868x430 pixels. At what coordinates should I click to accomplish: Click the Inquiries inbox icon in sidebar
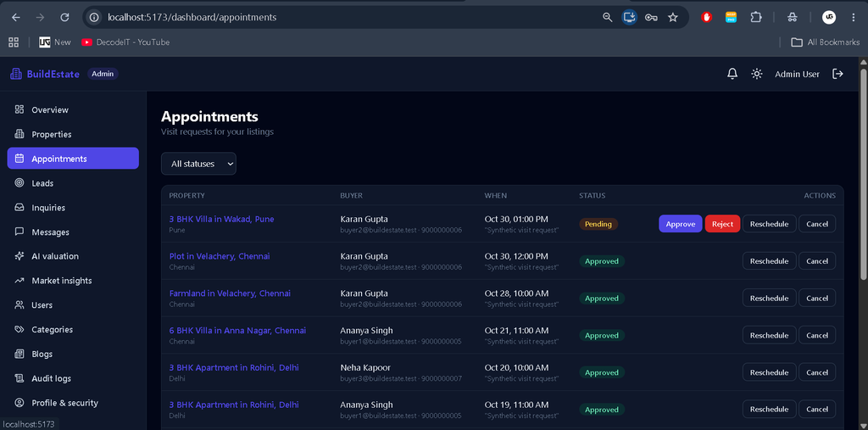(19, 207)
